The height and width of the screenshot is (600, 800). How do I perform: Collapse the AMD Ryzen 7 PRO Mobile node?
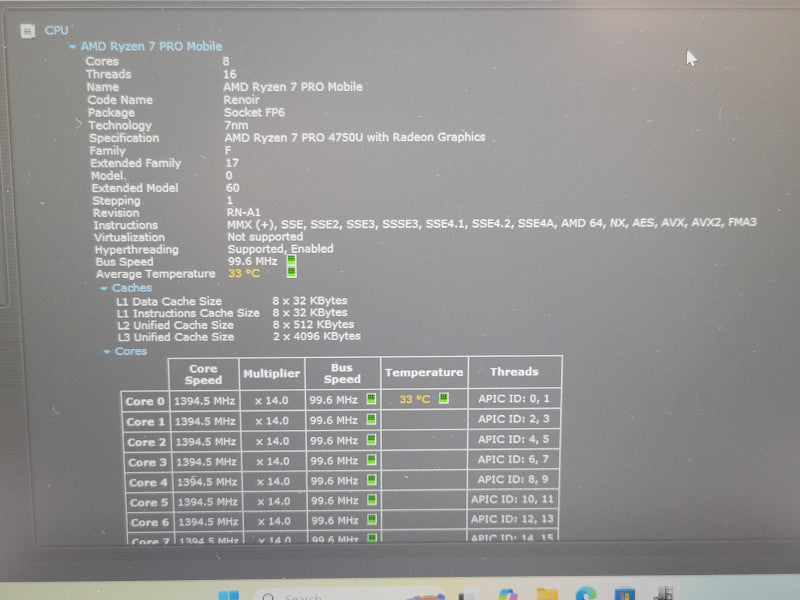72,47
